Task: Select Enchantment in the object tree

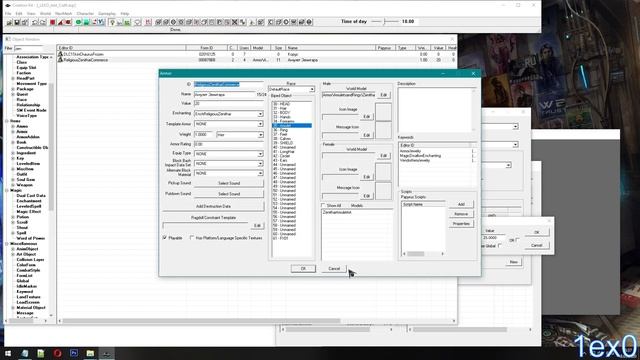Action: click(29, 201)
